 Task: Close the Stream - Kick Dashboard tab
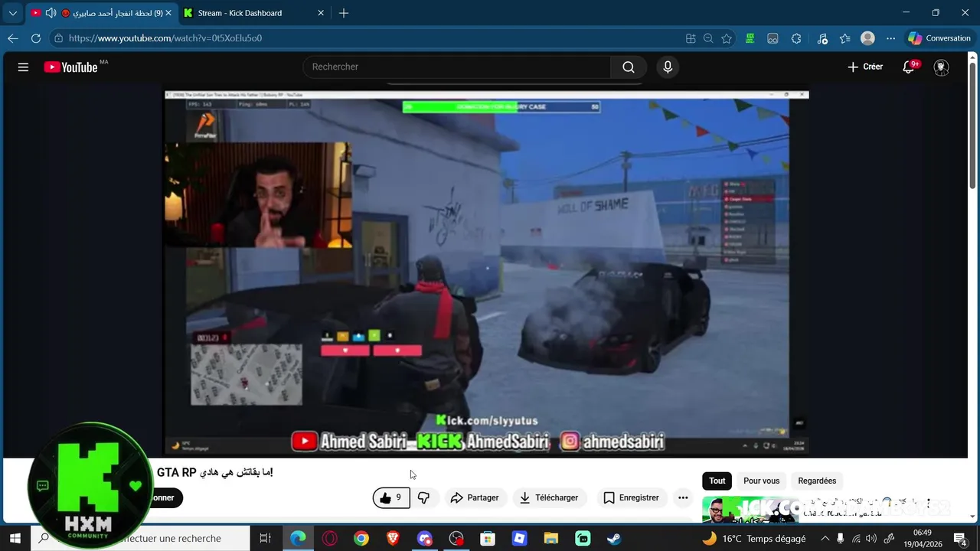pos(321,13)
